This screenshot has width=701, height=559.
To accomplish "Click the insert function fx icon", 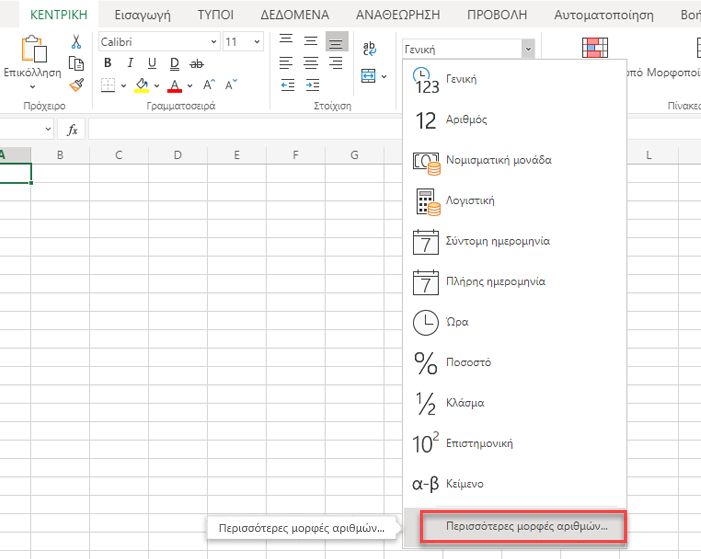I will pyautogui.click(x=72, y=130).
